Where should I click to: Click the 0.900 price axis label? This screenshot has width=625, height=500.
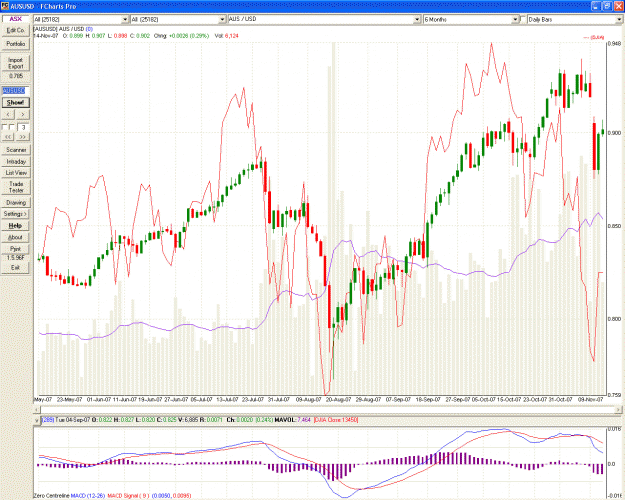tap(615, 133)
